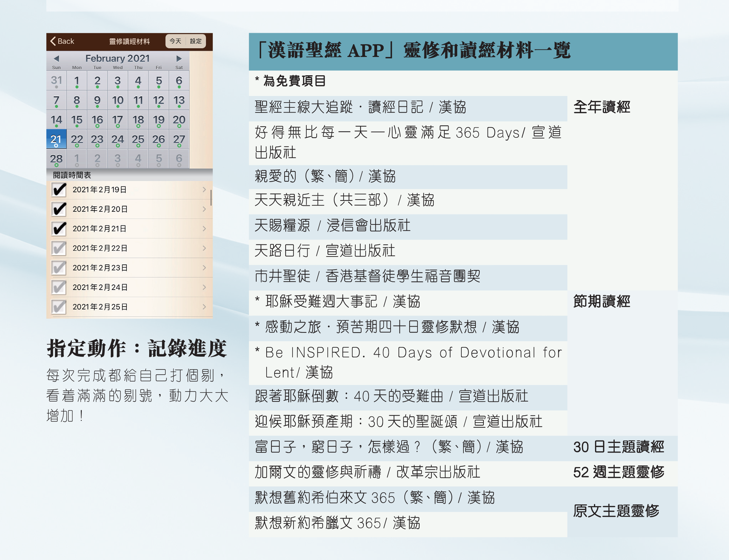Click 加爾文的靈修與祈禱 / 改革宗出版社 row

(408, 473)
